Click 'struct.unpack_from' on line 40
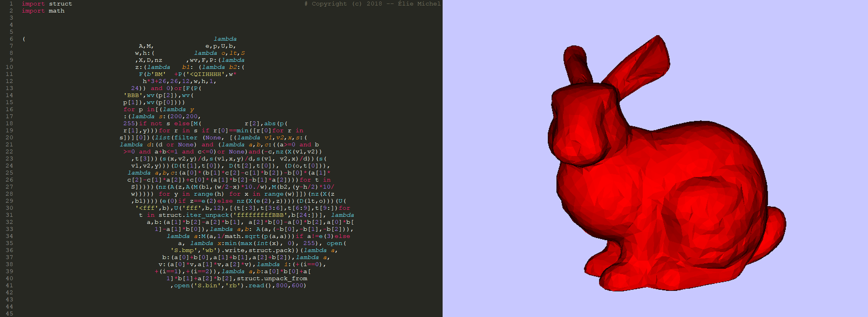The width and height of the screenshot is (868, 317). pyautogui.click(x=272, y=279)
